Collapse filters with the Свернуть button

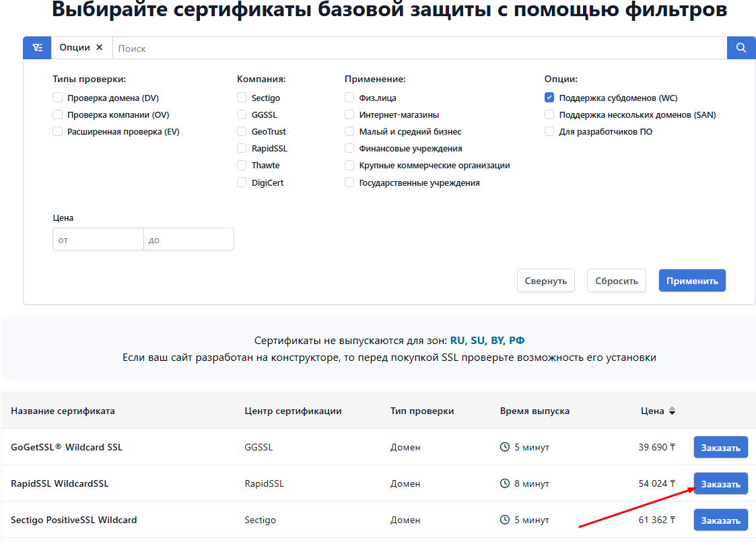click(545, 281)
